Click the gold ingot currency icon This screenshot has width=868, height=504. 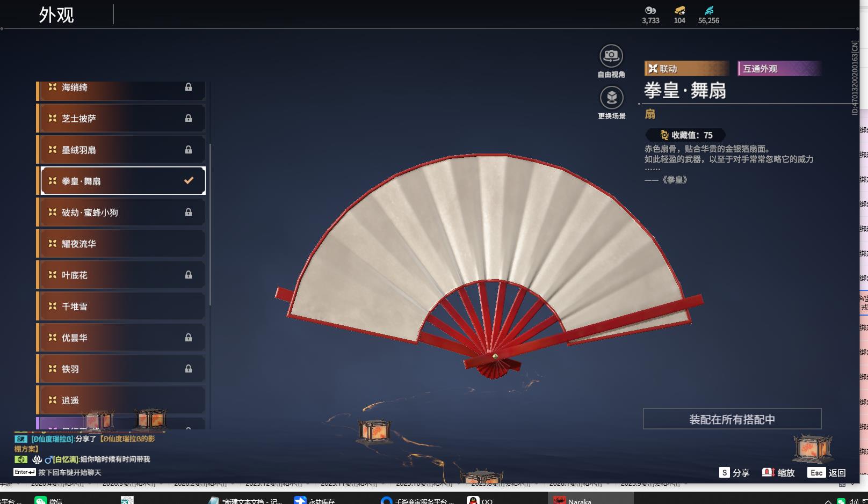679,11
